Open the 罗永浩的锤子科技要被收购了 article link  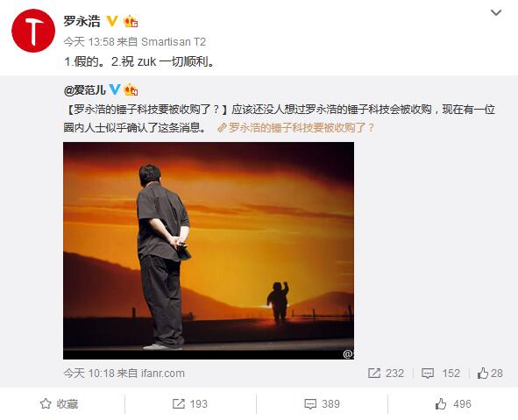click(296, 127)
